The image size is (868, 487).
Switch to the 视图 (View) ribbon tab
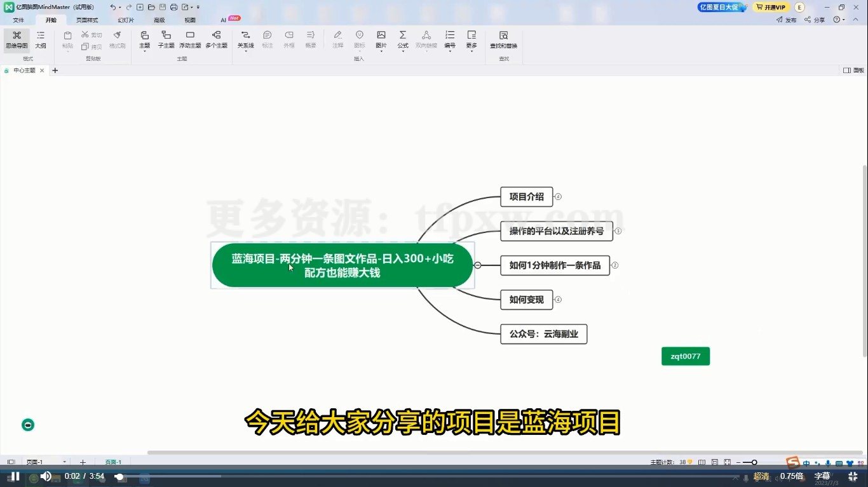tap(190, 20)
